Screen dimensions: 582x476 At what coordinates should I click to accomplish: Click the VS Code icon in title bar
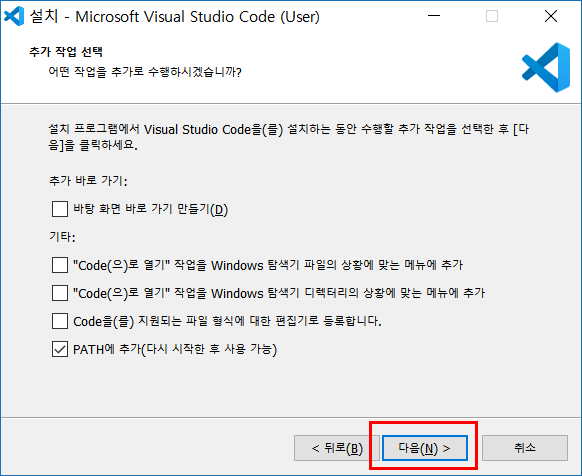coord(14,16)
